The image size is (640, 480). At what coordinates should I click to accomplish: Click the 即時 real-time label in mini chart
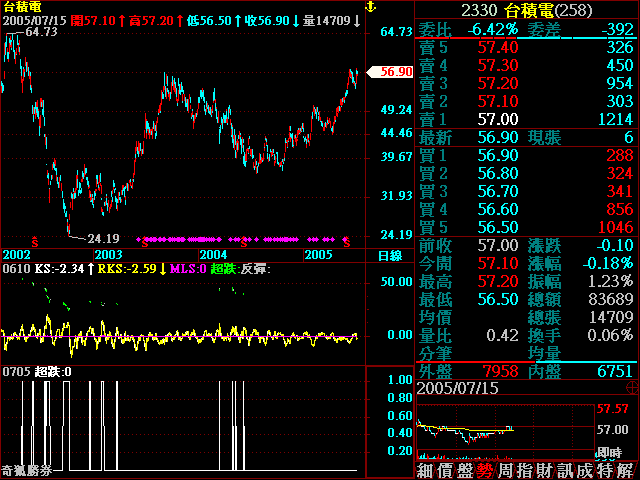612,452
